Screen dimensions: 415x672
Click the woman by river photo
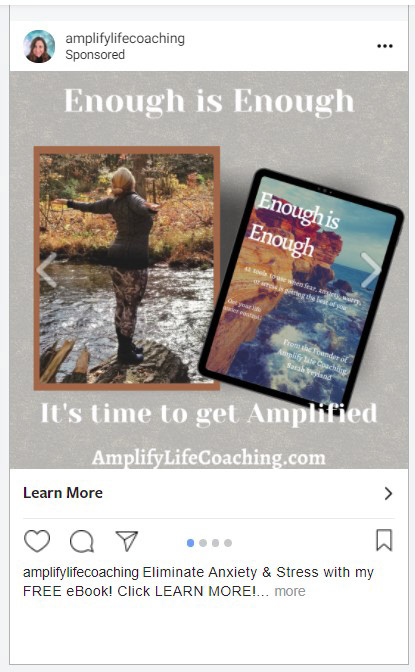(x=127, y=268)
